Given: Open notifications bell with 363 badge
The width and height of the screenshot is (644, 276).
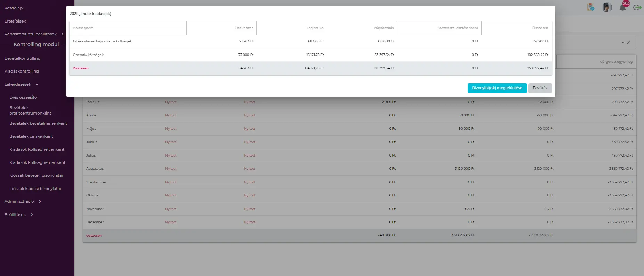Looking at the screenshot, I should click(622, 7).
